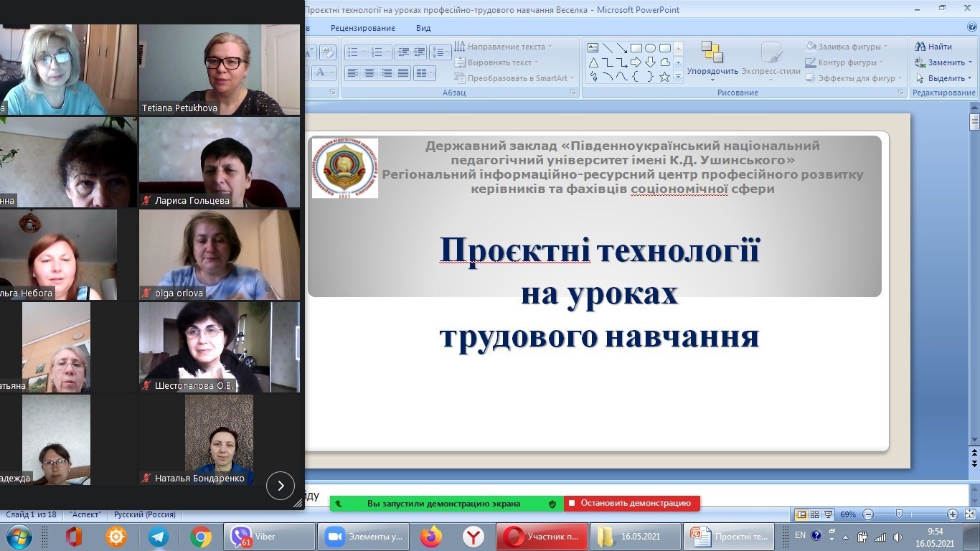Show next page of Zoom participants
This screenshot has width=980, height=551.
(281, 486)
